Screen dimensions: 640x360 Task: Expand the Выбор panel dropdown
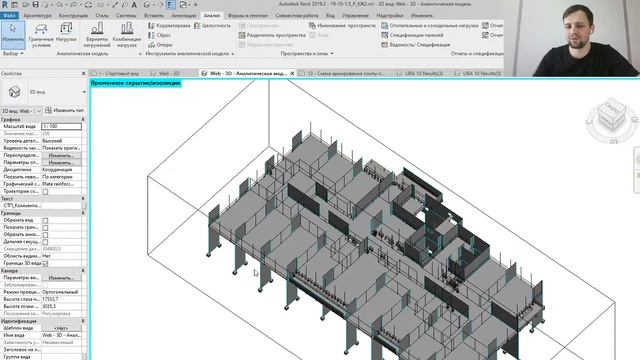click(13, 53)
